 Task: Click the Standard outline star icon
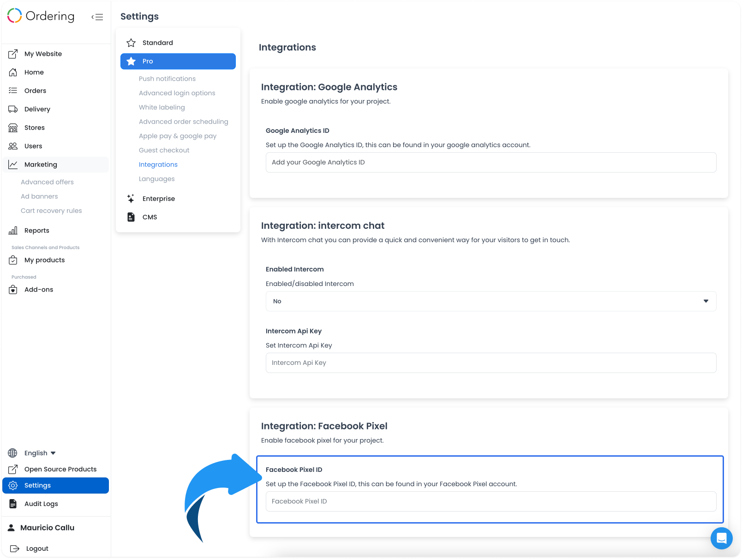131,43
